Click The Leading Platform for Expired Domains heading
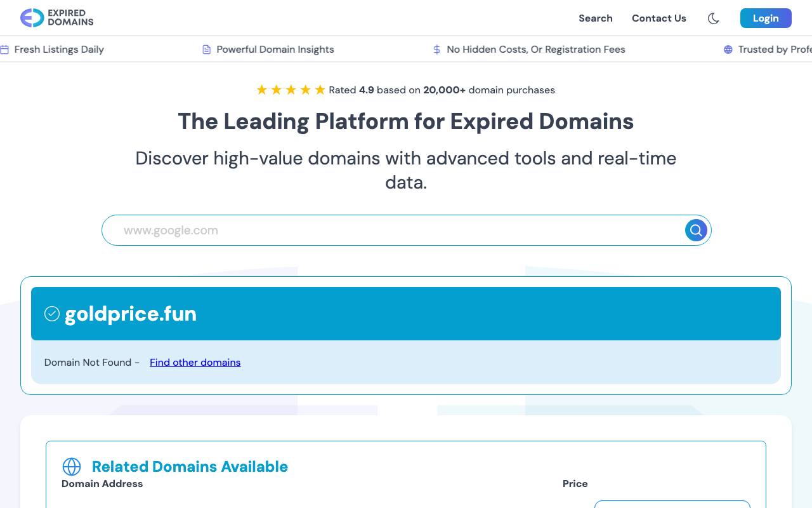 [406, 121]
